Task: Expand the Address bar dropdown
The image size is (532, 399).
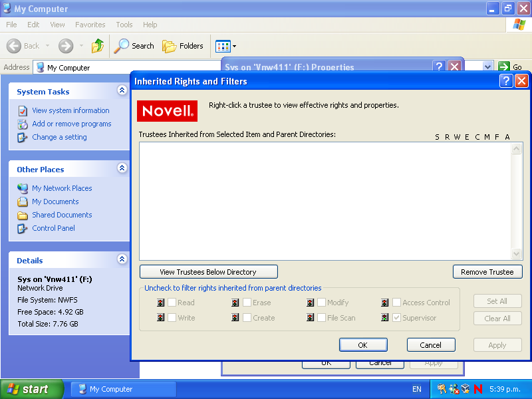Action: pyautogui.click(x=487, y=67)
